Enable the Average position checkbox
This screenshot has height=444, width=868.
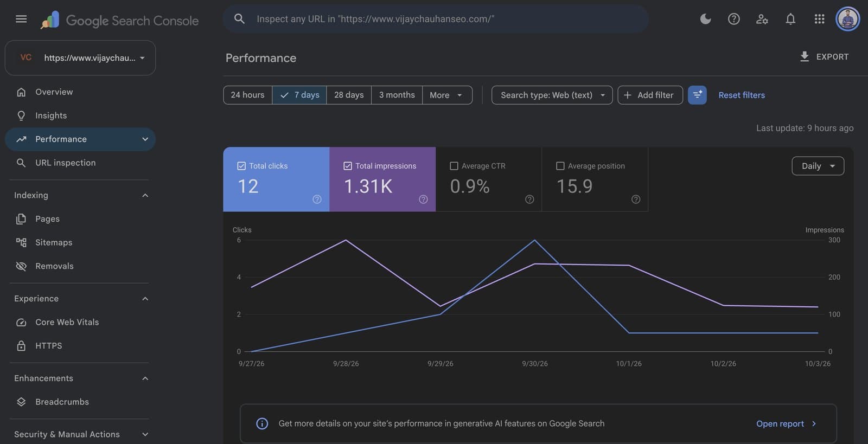tap(560, 166)
